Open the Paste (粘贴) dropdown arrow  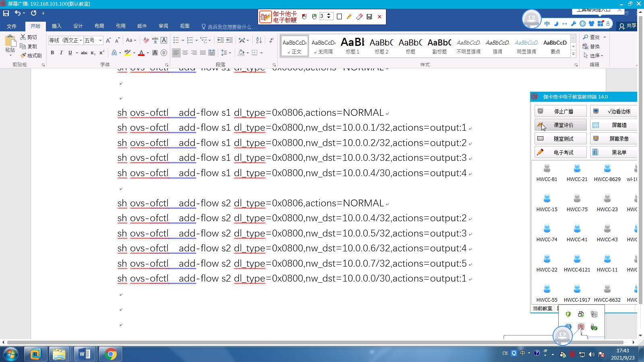[x=10, y=55]
